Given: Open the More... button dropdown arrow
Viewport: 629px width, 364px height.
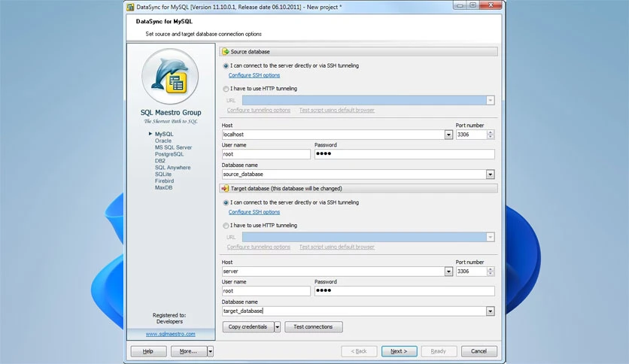Looking at the screenshot, I should coord(210,351).
